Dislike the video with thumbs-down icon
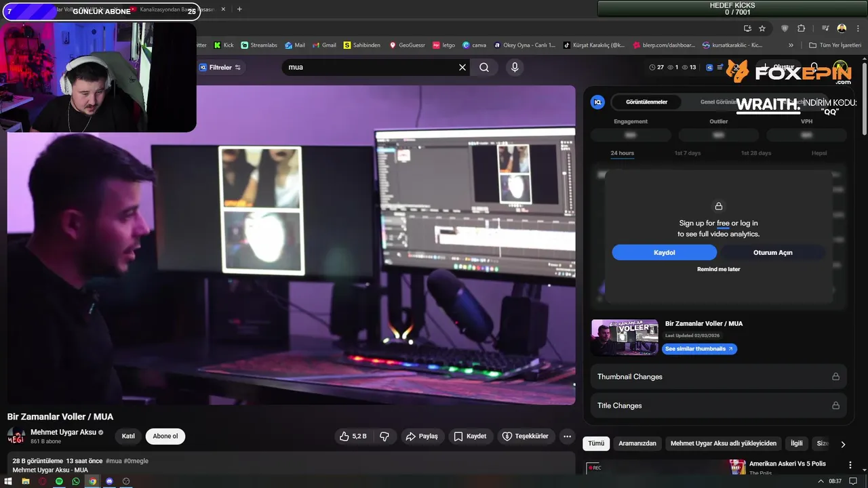The height and width of the screenshot is (488, 868). coord(384,436)
